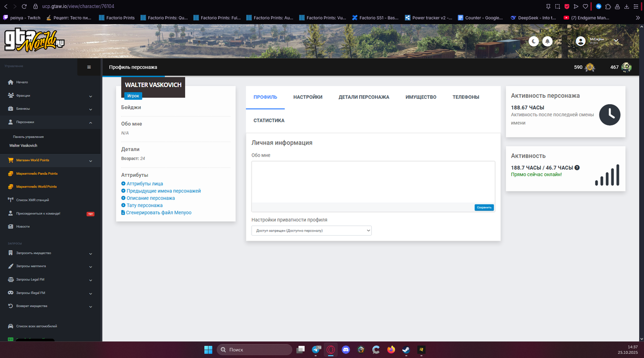
Task: Click the Бизнесы briefcase icon
Action: (x=11, y=109)
